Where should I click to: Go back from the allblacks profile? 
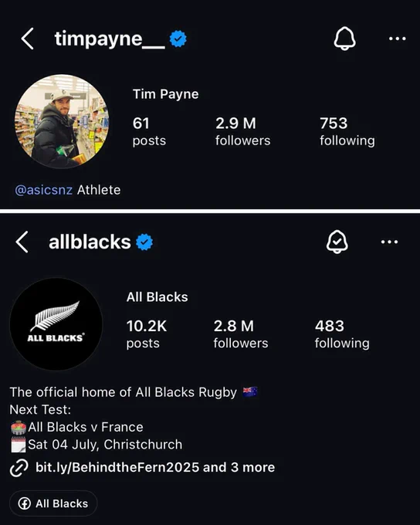(22, 242)
